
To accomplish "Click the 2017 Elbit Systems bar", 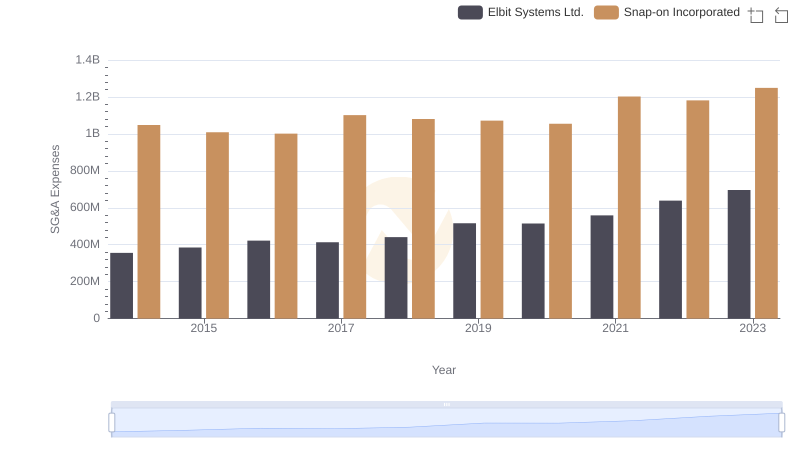I will pyautogui.click(x=327, y=280).
